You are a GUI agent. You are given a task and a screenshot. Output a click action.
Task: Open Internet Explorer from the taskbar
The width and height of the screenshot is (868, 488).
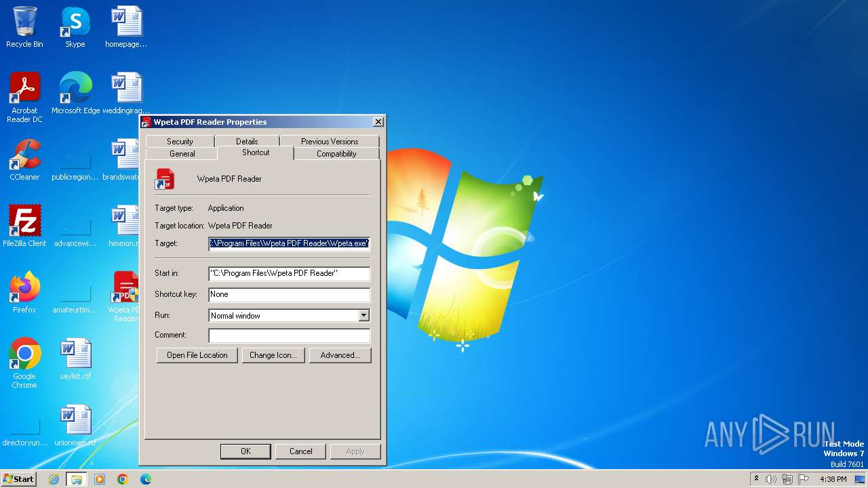point(54,479)
